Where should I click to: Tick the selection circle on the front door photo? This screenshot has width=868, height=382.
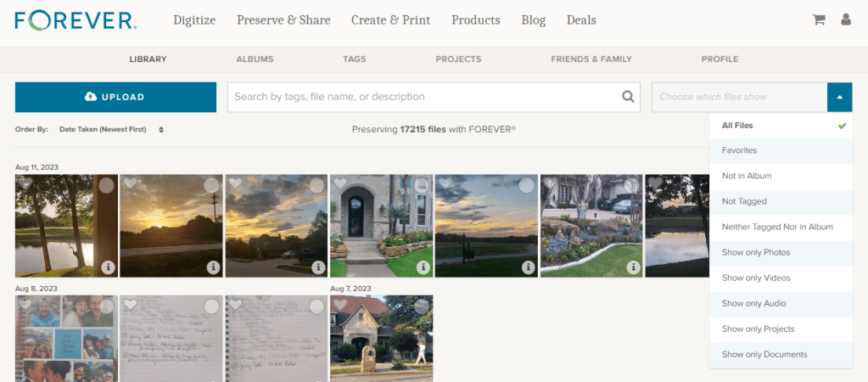pos(422,185)
